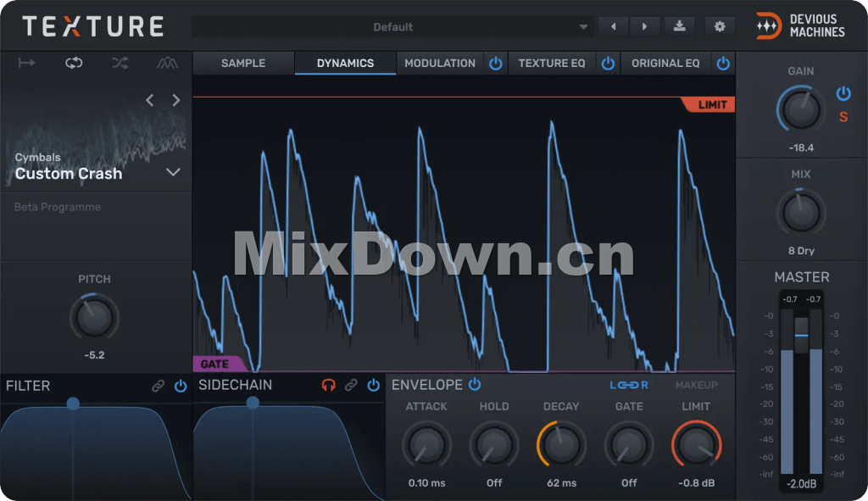Click the Makeup button in Envelope
Image resolution: width=868 pixels, height=501 pixels.
pyautogui.click(x=697, y=385)
